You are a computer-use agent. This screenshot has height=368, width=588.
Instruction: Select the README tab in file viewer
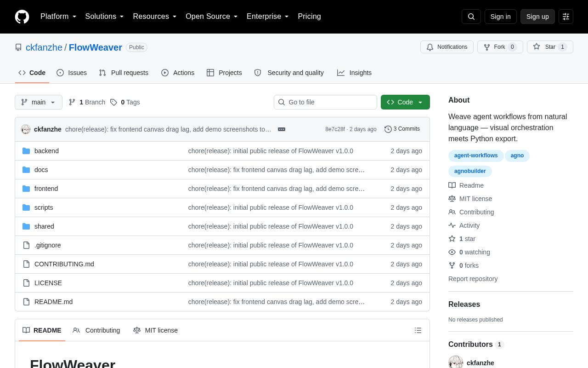click(x=42, y=330)
